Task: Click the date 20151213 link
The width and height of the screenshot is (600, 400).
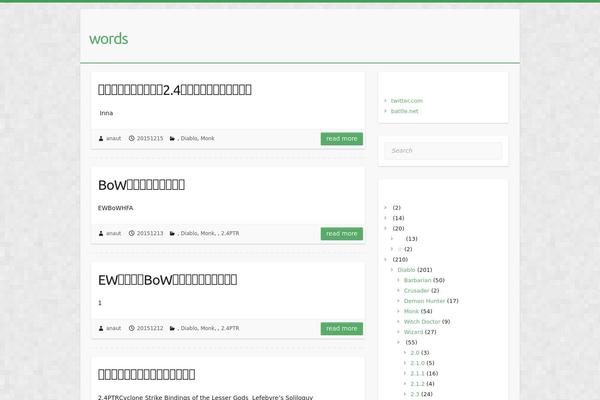Action: [150, 233]
